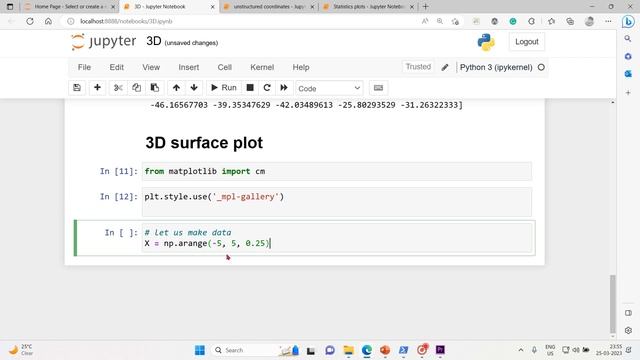Screen dimensions: 640x360
Task: Open the cell type Code dropdown
Action: (329, 88)
